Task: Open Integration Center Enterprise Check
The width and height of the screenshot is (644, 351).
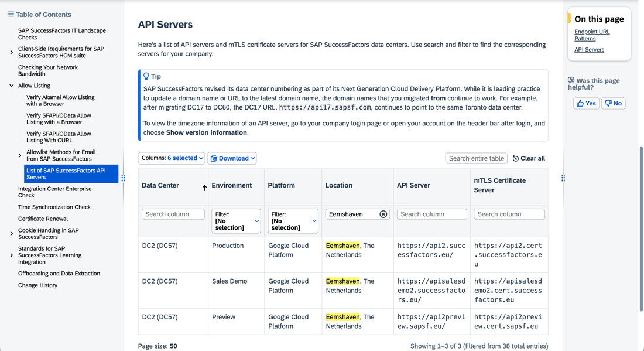Action: (x=54, y=192)
